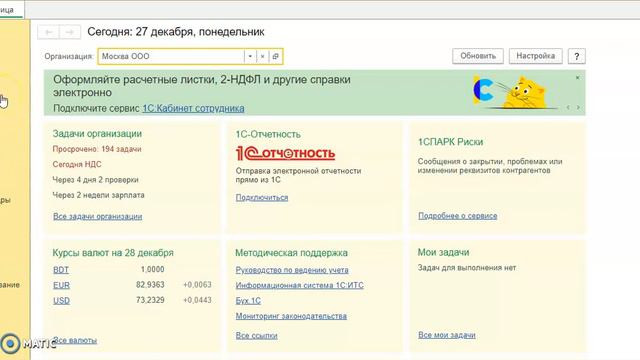The image size is (640, 360).
Task: Click the Сегодня НДС task
Action: pyautogui.click(x=77, y=164)
